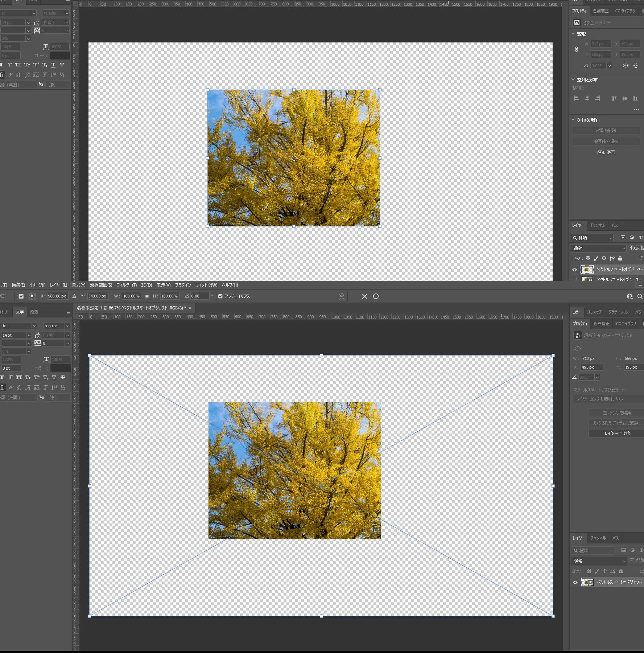Toggle 1st ordinals in lower 文字 panel

click(54, 388)
